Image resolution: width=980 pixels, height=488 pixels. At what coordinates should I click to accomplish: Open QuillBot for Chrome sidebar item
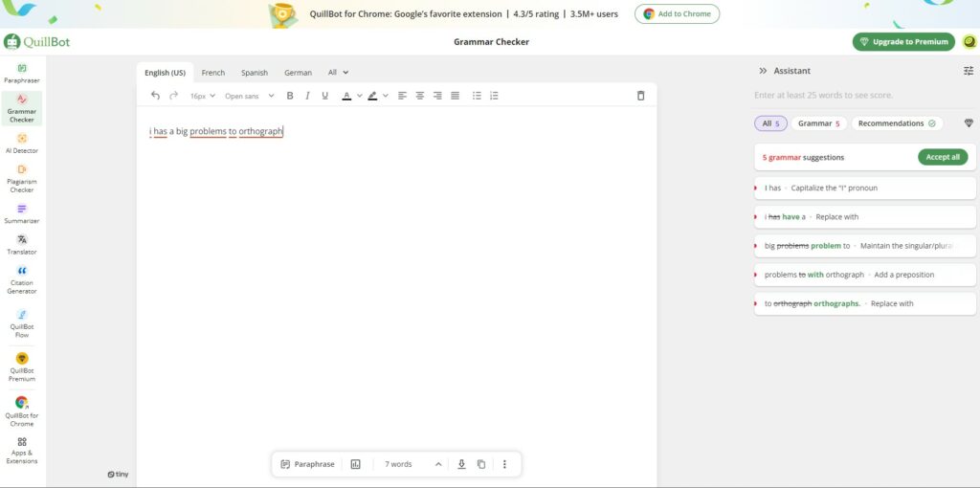22,411
